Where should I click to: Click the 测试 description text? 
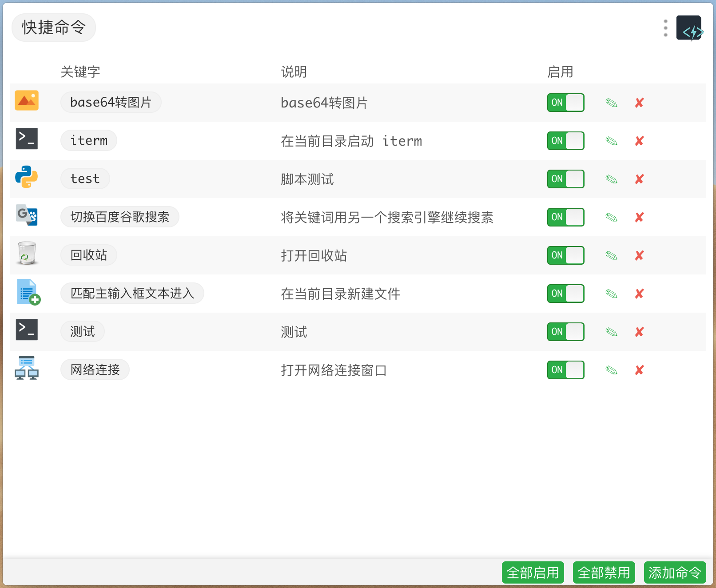click(294, 332)
